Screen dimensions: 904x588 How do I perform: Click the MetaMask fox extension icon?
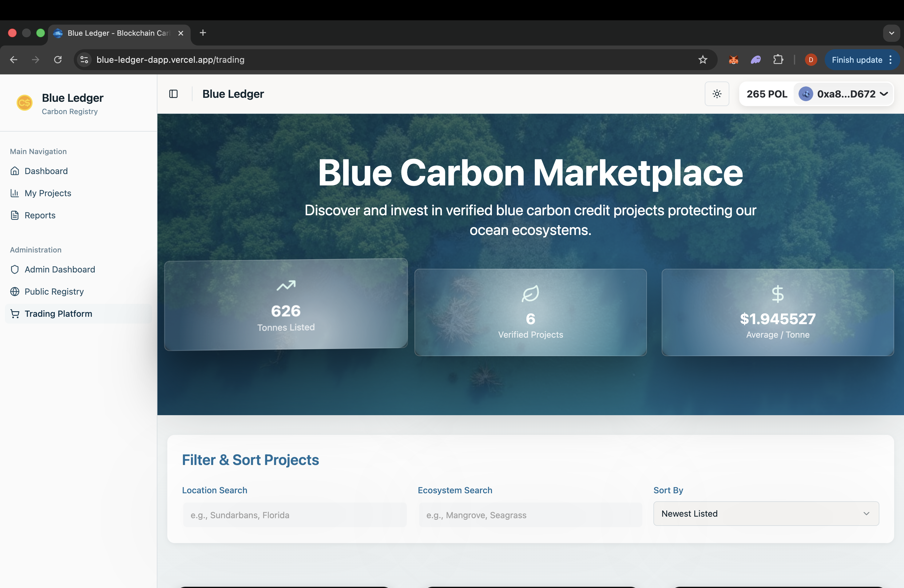733,60
